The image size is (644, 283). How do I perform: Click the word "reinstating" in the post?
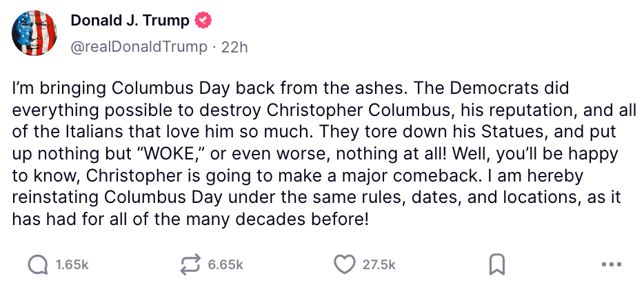[54, 197]
